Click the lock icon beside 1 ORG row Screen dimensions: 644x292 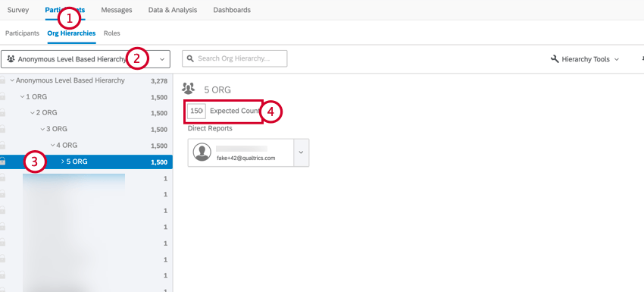[2, 97]
